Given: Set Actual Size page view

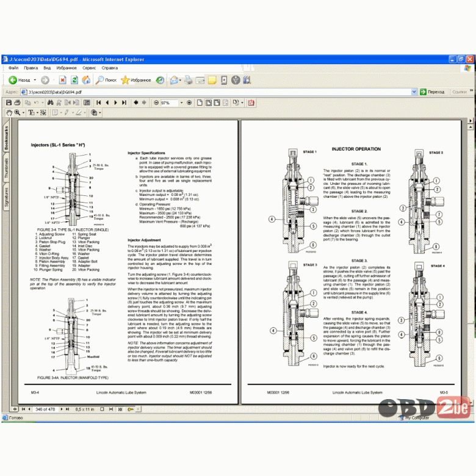Looking at the screenshot, I should 200,103.
